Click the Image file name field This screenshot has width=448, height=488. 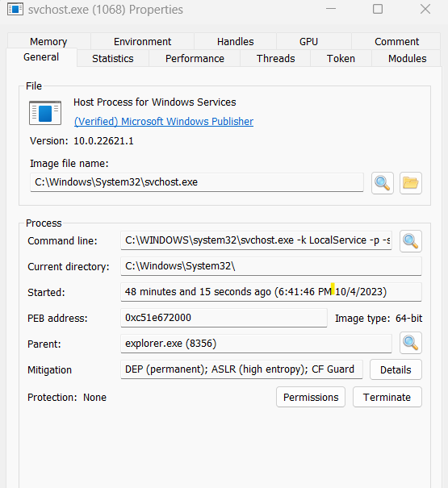(x=197, y=182)
